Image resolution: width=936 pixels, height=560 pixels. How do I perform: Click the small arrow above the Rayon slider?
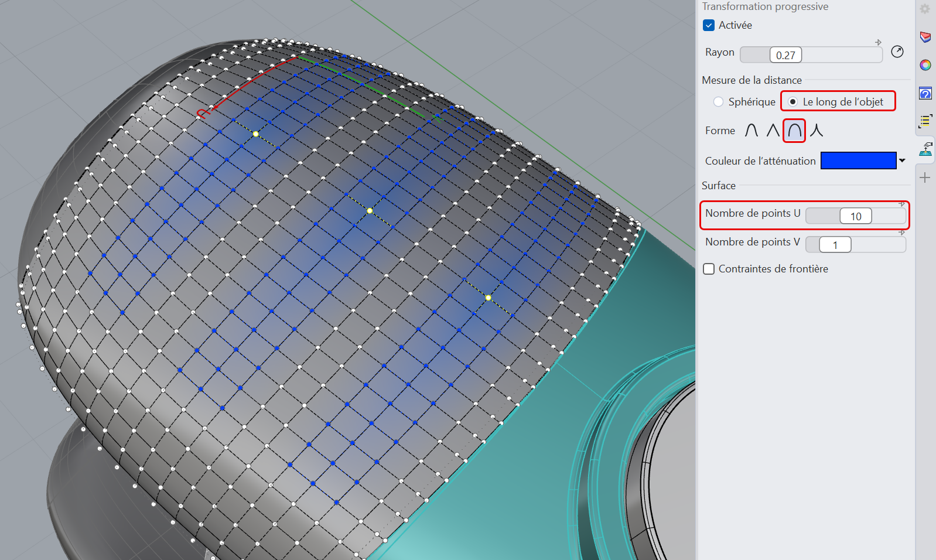tap(878, 42)
